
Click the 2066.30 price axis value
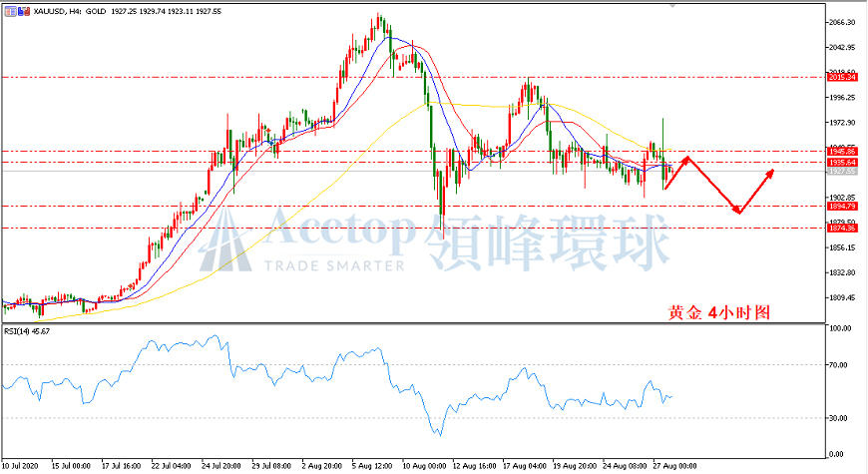842,22
